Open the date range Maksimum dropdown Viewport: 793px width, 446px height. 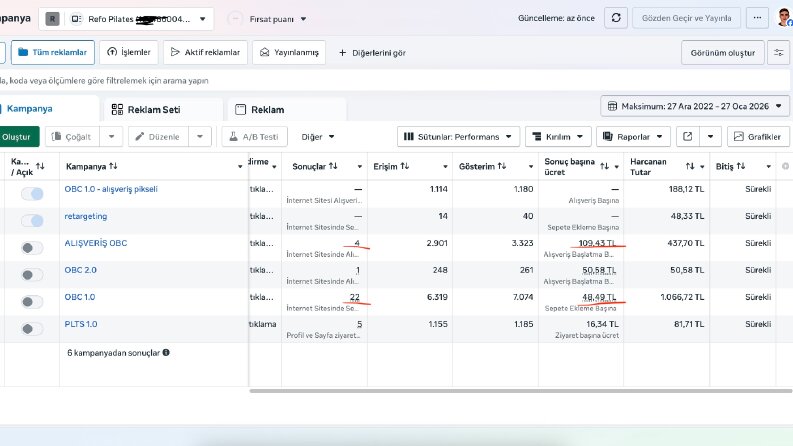tap(695, 106)
